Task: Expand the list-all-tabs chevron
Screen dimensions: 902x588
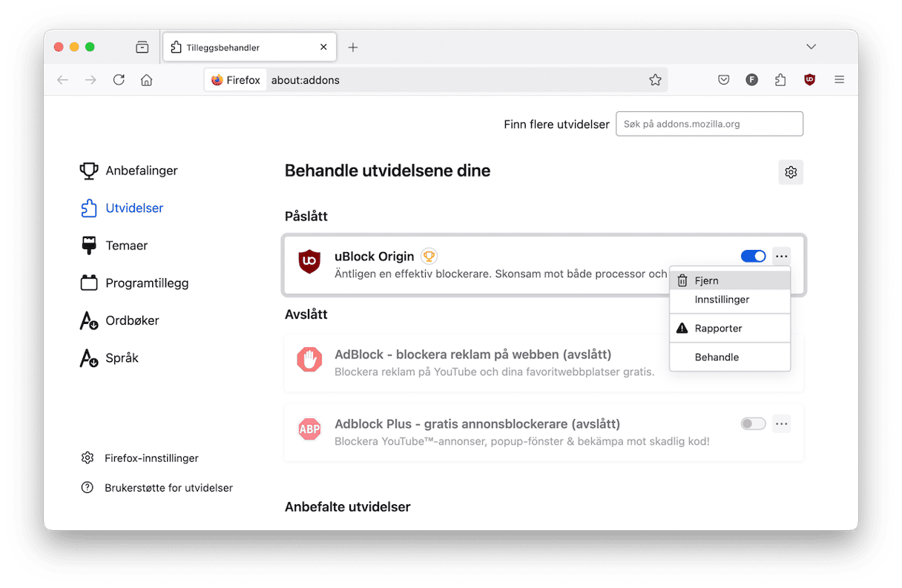Action: [x=811, y=47]
